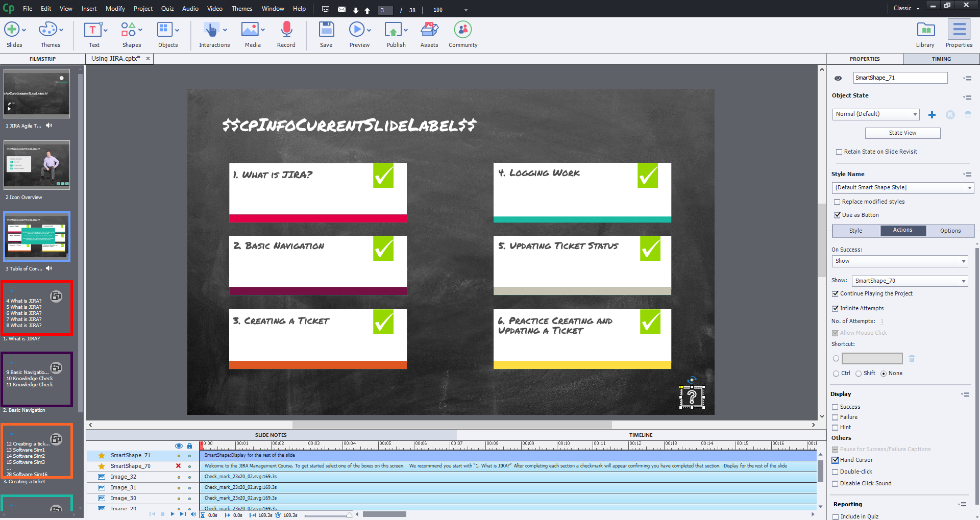Screen dimensions: 980x520
Task: Open the Assets panel
Action: pyautogui.click(x=429, y=31)
